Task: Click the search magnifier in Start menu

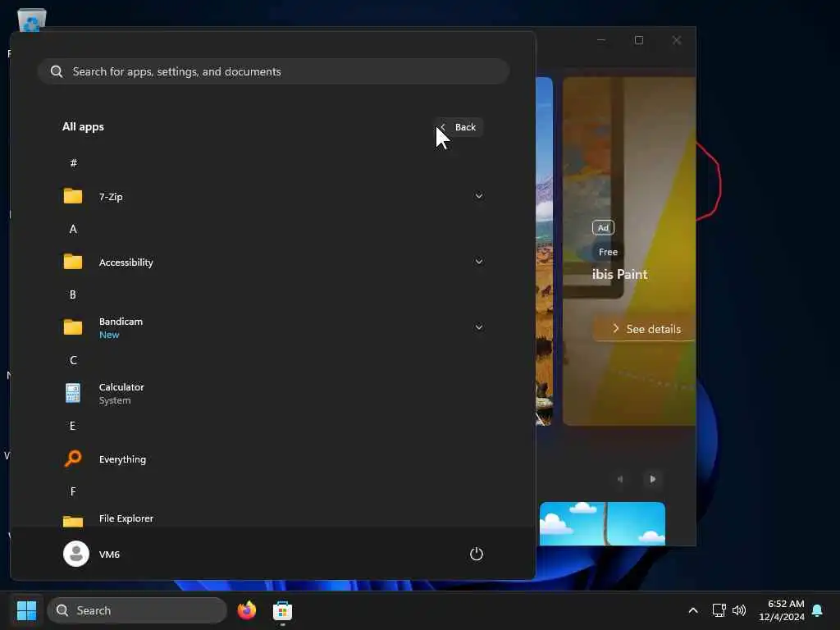Action: pos(57,71)
